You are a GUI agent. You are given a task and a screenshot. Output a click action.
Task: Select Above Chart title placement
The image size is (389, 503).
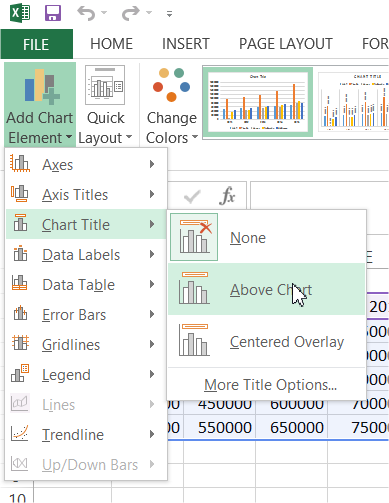267,289
